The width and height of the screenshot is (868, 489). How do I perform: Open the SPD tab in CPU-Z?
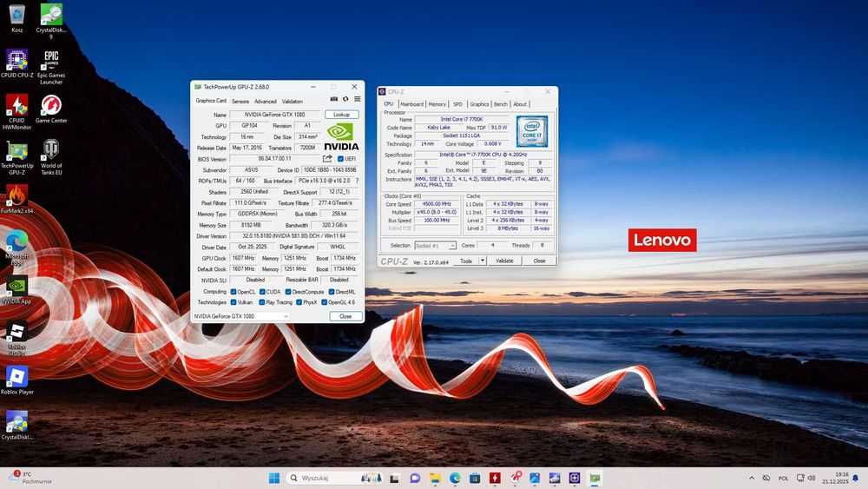tap(457, 104)
